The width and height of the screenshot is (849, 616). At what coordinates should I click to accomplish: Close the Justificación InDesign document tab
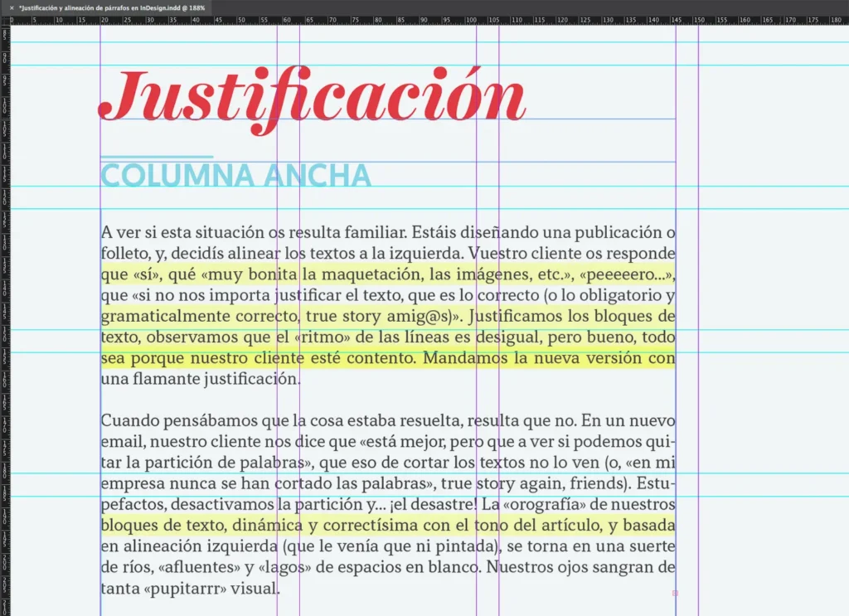(11, 7)
